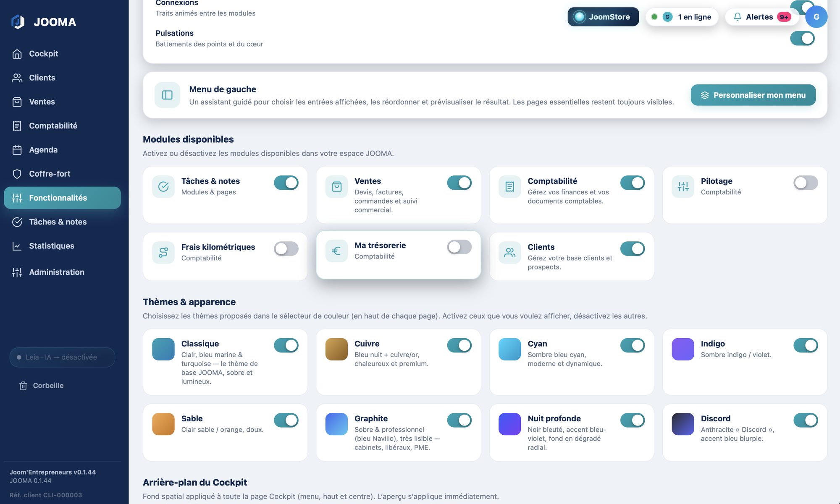The width and height of the screenshot is (840, 504).
Task: Click Personnaliser mon menu button
Action: click(x=753, y=95)
